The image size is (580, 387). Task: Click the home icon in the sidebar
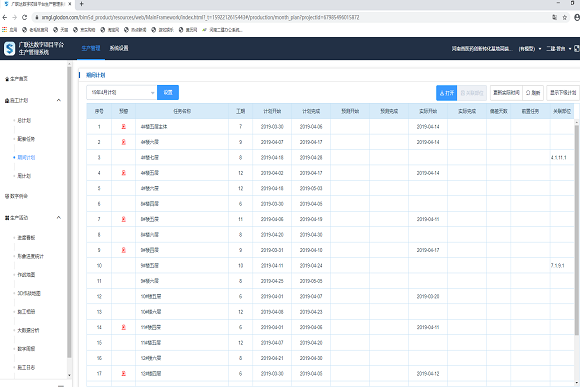7,79
